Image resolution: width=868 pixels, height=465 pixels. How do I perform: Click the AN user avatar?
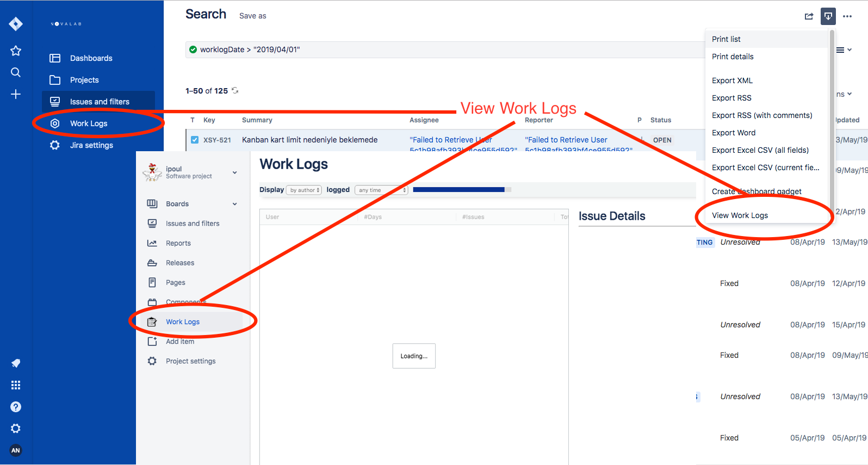pyautogui.click(x=16, y=450)
